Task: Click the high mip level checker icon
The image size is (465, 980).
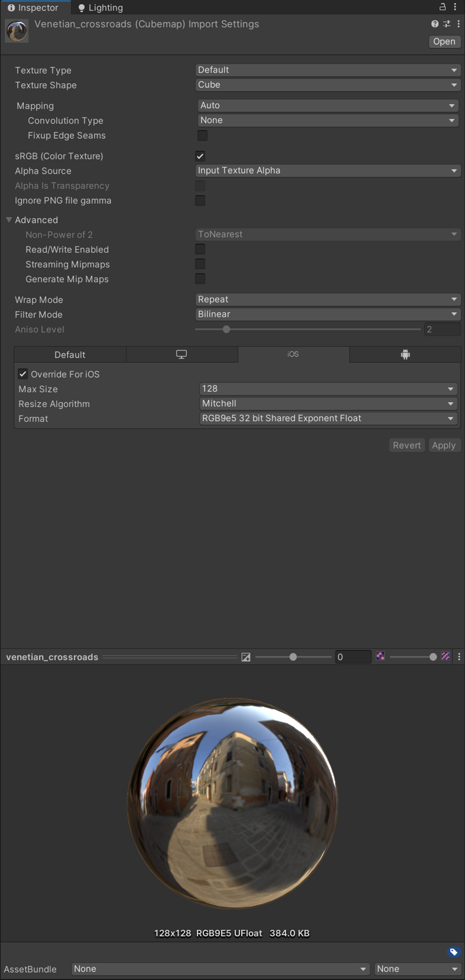Action: pos(445,656)
